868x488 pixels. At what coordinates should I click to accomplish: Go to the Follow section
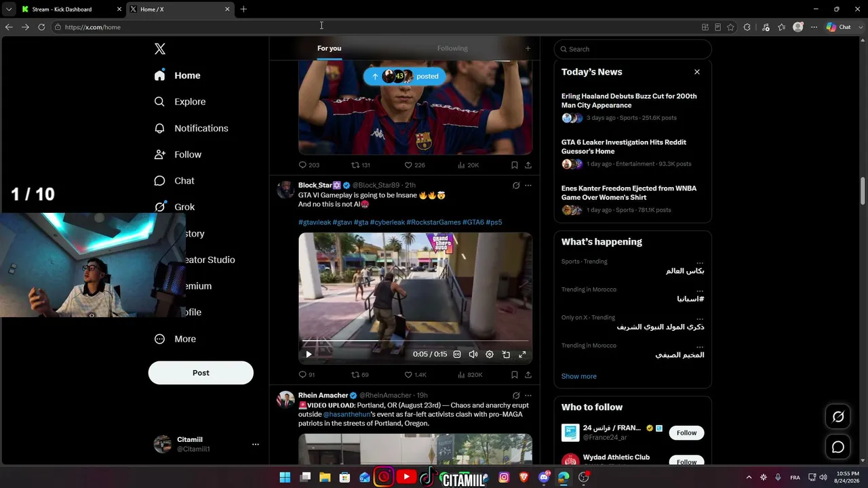coord(178,155)
